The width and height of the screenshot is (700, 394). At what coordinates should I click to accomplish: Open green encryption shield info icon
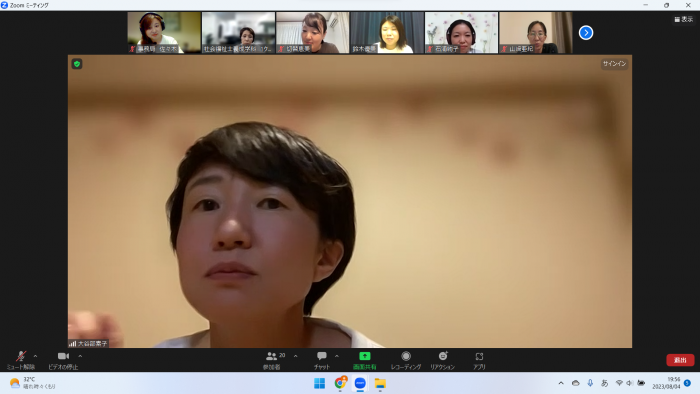77,64
